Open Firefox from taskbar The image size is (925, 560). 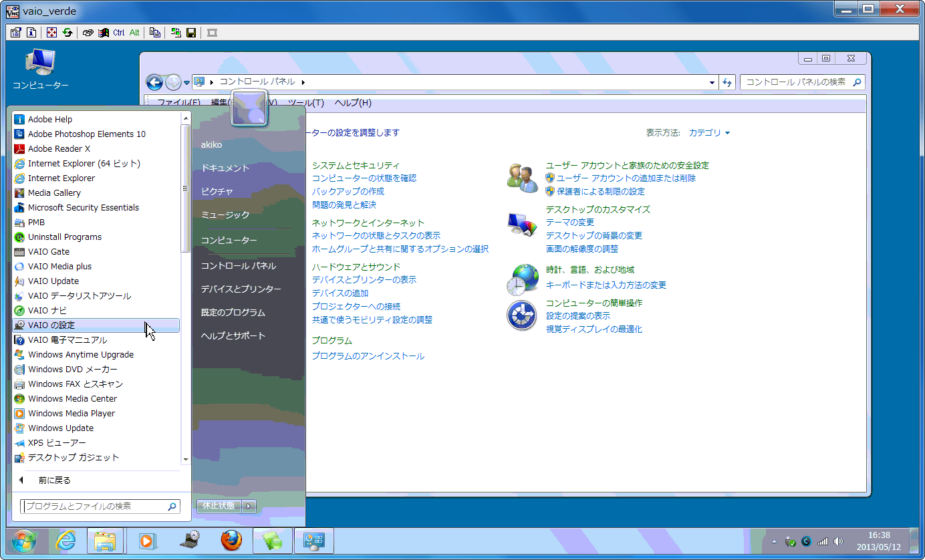[x=231, y=541]
